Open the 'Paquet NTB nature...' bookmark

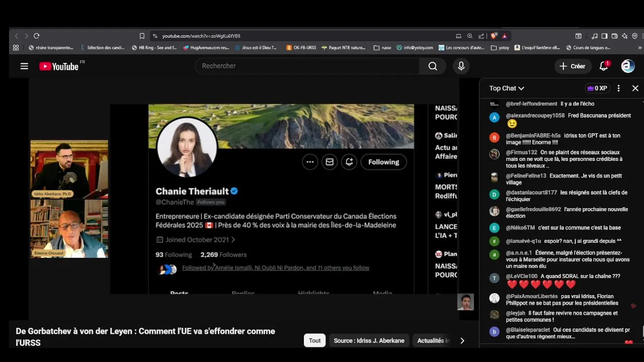344,48
